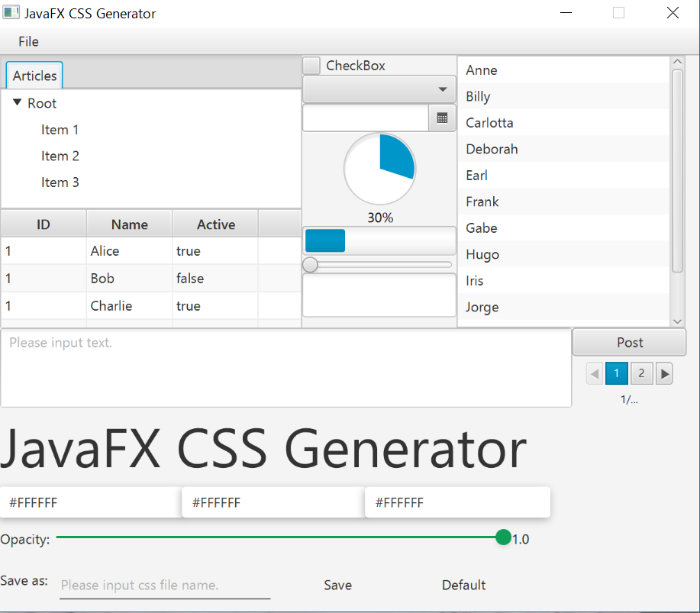Open the File menu
Image resolution: width=700 pixels, height=613 pixels.
tap(28, 42)
